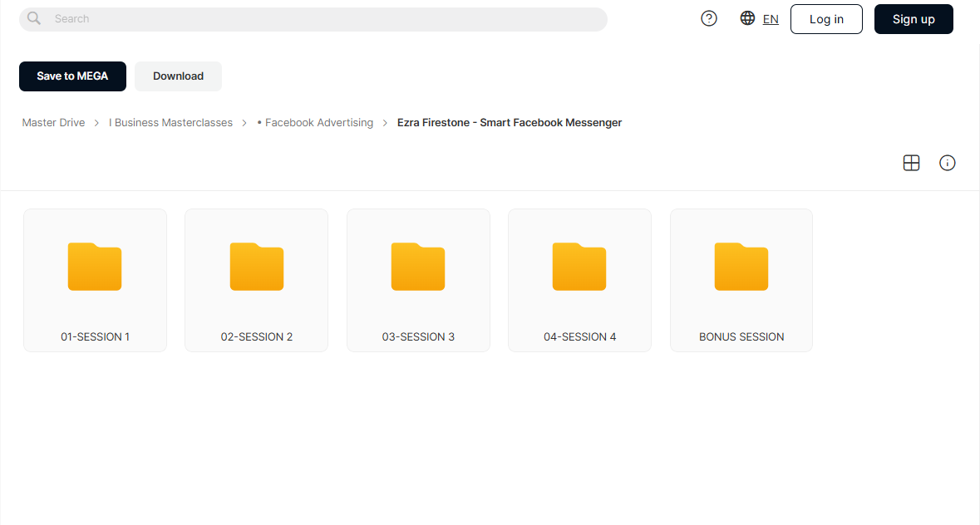This screenshot has height=525, width=980.
Task: Click chevron after Facebook Advertising breadcrumb
Action: [x=385, y=123]
